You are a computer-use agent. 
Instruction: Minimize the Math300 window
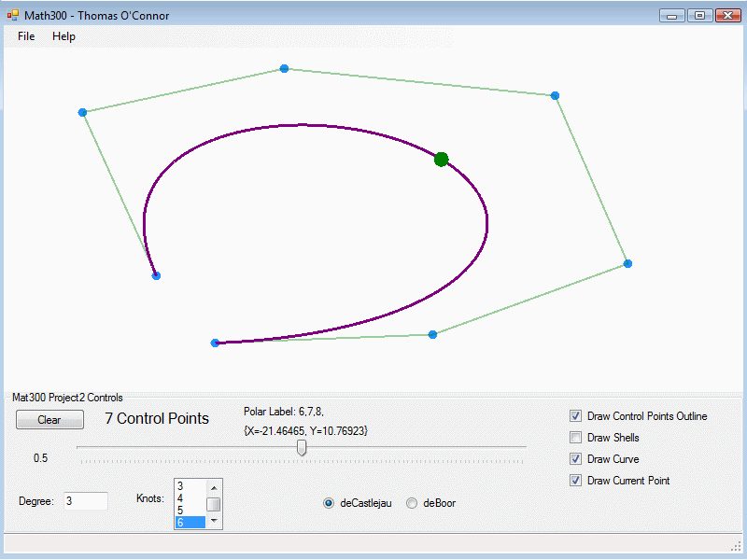coord(672,16)
